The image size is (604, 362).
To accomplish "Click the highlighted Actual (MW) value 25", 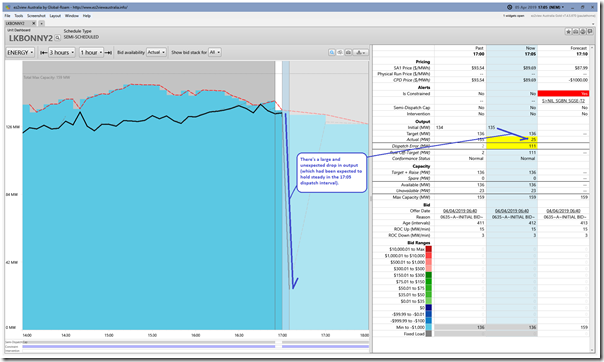I will click(x=534, y=139).
